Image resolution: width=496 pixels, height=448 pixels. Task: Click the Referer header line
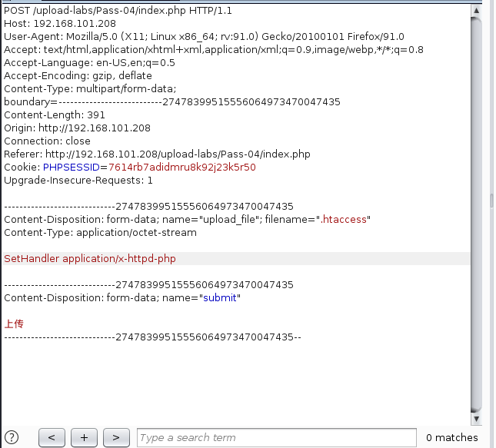(157, 154)
